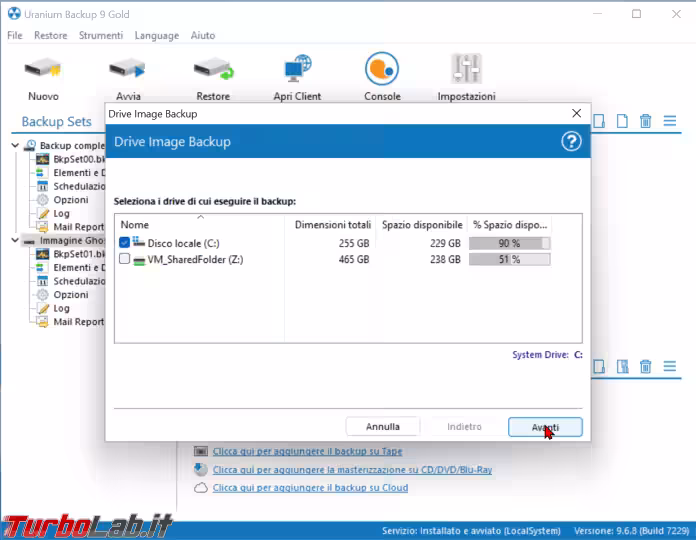696x540 pixels.
Task: Open the Restore menu
Action: pyautogui.click(x=51, y=35)
